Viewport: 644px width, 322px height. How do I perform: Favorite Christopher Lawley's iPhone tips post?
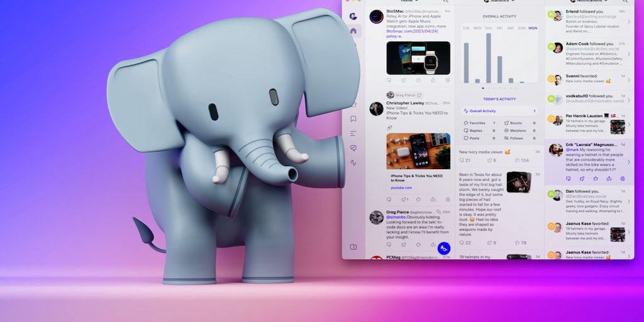[418, 199]
